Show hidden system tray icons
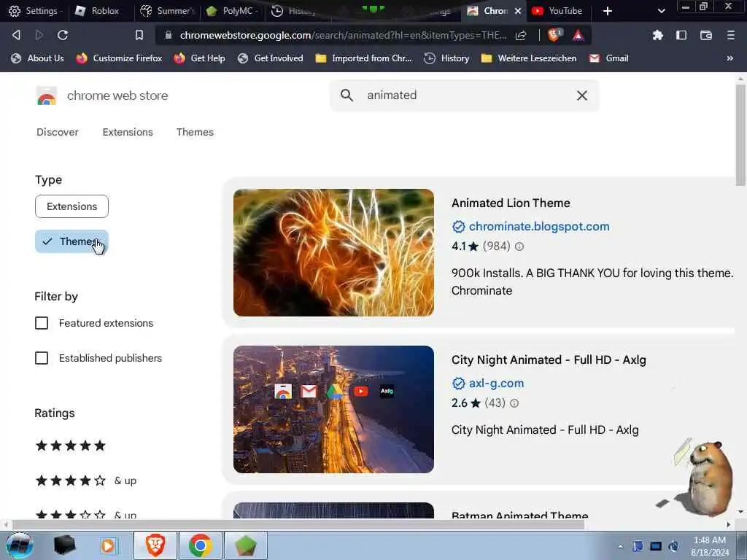Screen dimensions: 747x560 pos(620,546)
